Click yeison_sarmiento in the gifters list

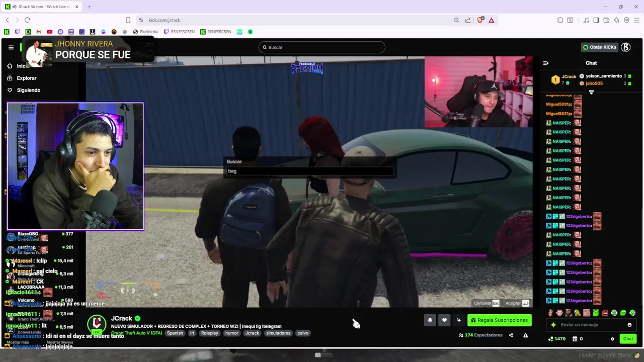(604, 76)
